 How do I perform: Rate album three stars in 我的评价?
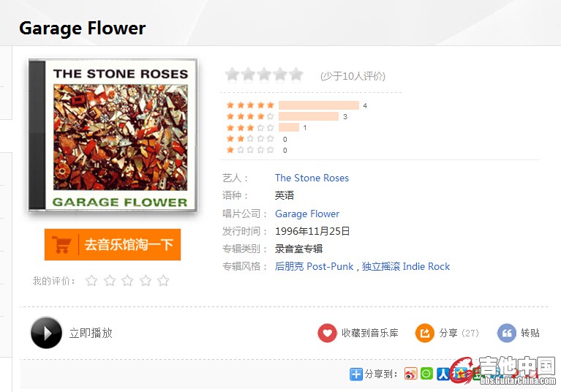click(x=127, y=281)
